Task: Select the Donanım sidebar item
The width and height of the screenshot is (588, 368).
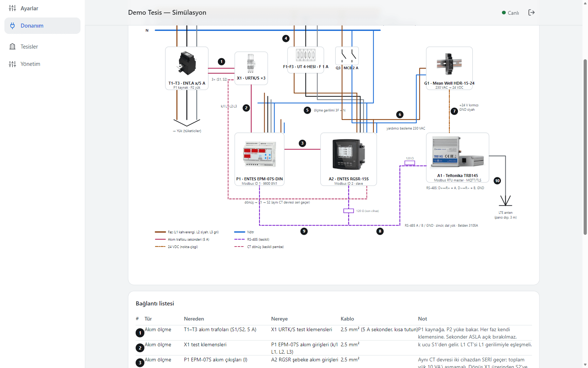Action: 42,26
